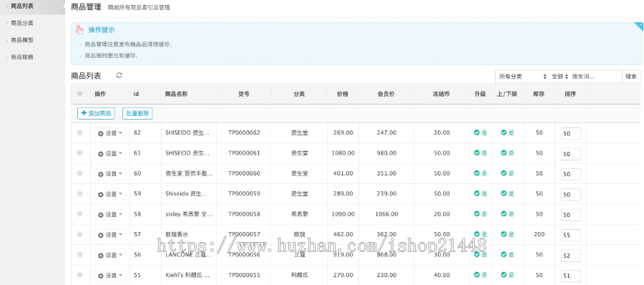Screen dimensions: 644x285
Task: Click the product name 欧珑香水
Action: [x=177, y=234]
